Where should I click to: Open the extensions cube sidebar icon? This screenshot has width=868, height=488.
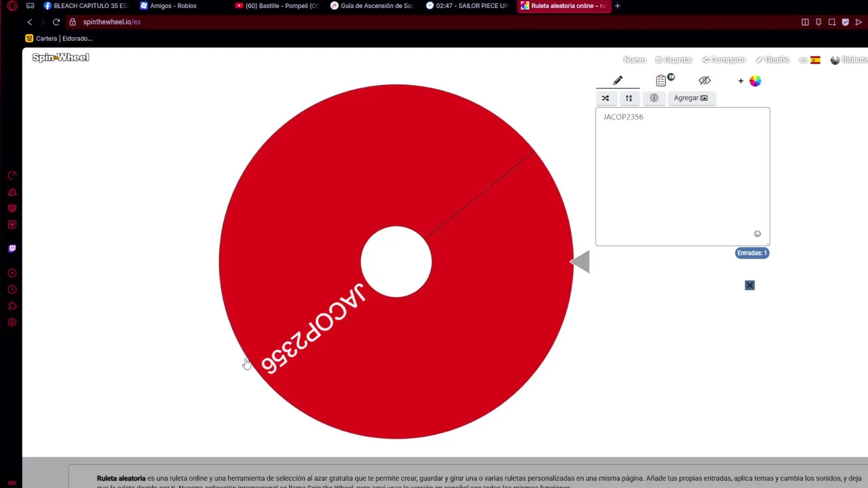pyautogui.click(x=12, y=306)
